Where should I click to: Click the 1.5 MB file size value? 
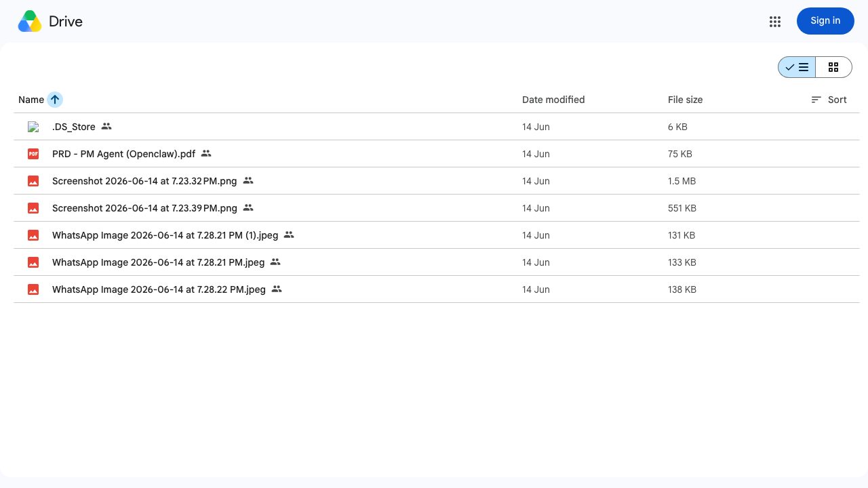click(682, 181)
